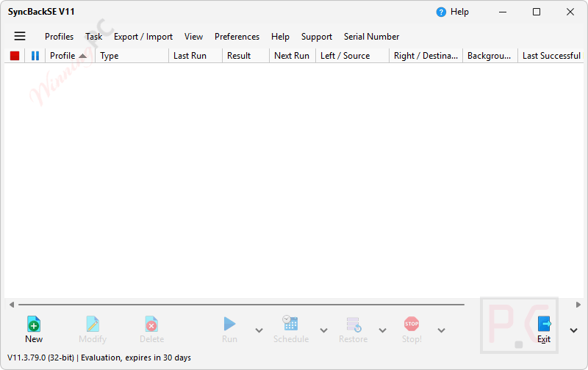Open the Profiles menu
This screenshot has width=588, height=370.
coord(60,37)
